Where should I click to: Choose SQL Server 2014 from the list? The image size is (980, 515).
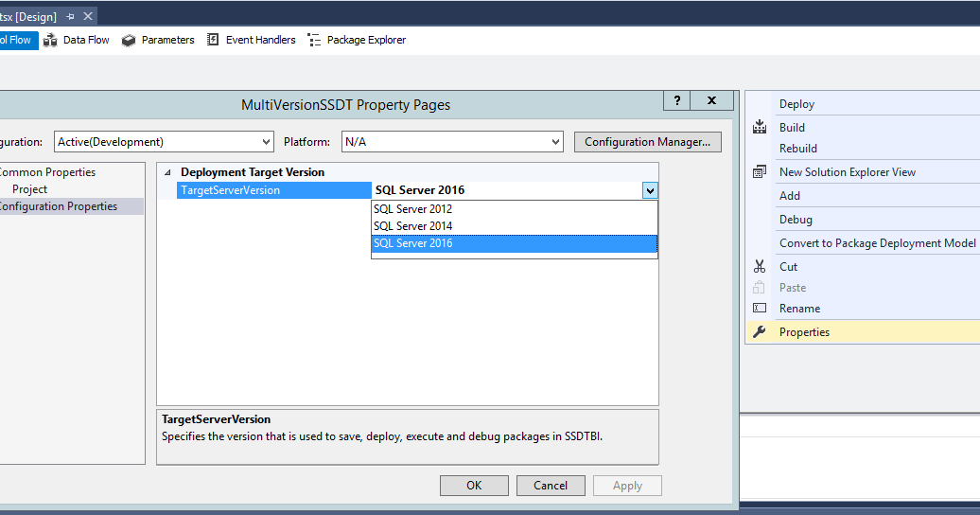tap(515, 226)
